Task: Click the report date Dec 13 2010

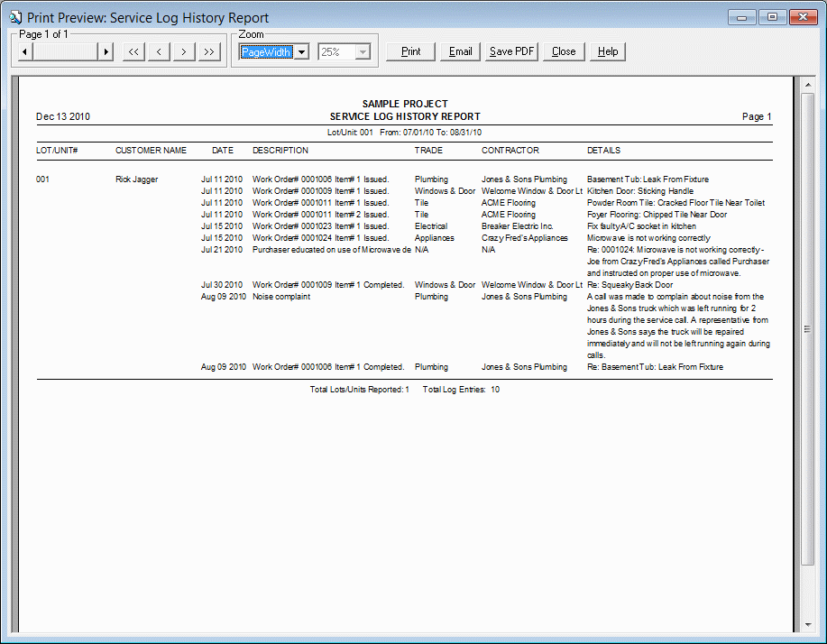Action: click(x=63, y=116)
